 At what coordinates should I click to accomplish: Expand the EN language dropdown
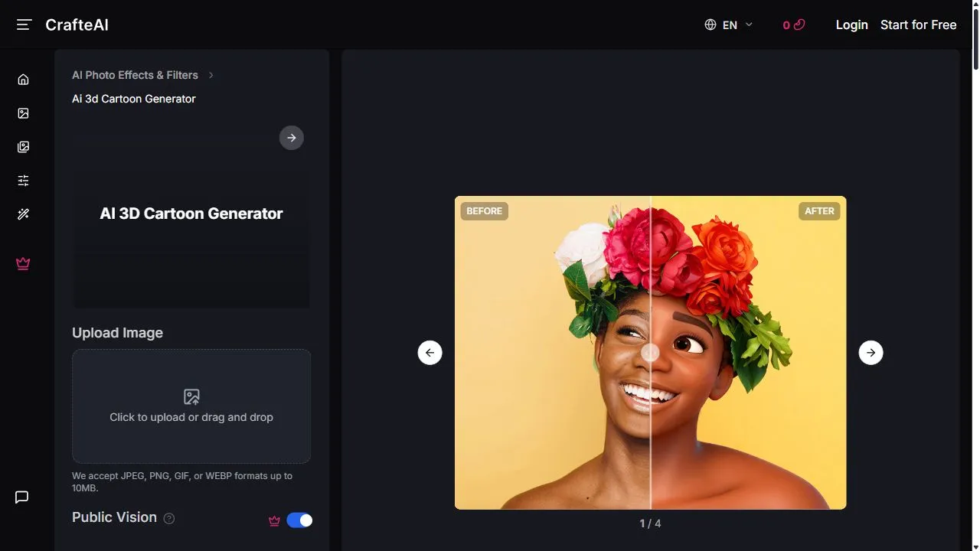pos(729,24)
